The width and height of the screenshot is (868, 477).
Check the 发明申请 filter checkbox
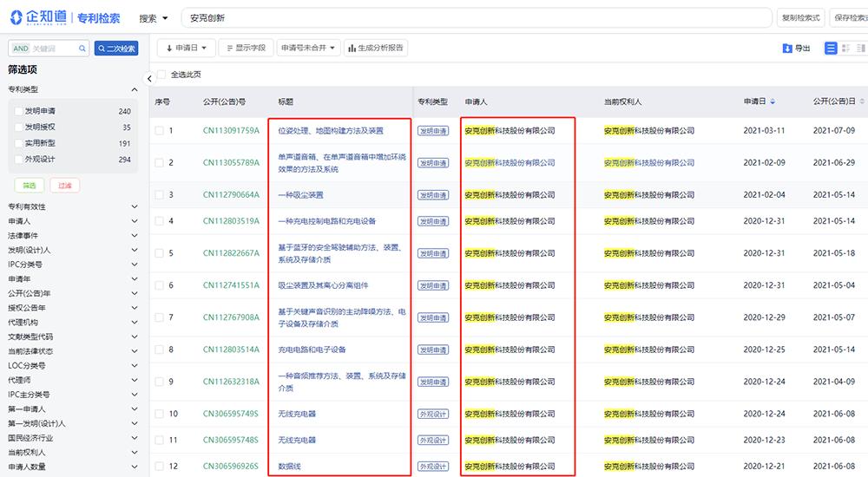19,111
